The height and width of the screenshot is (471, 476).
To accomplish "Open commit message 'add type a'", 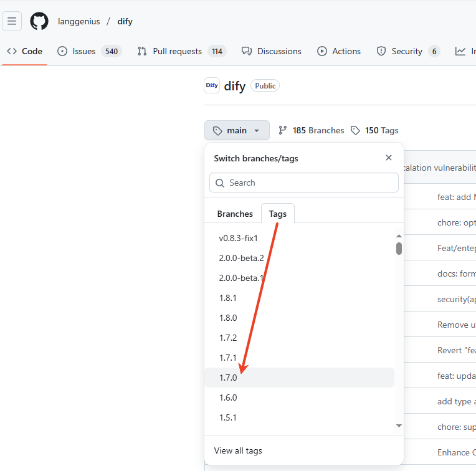I will tap(456, 401).
